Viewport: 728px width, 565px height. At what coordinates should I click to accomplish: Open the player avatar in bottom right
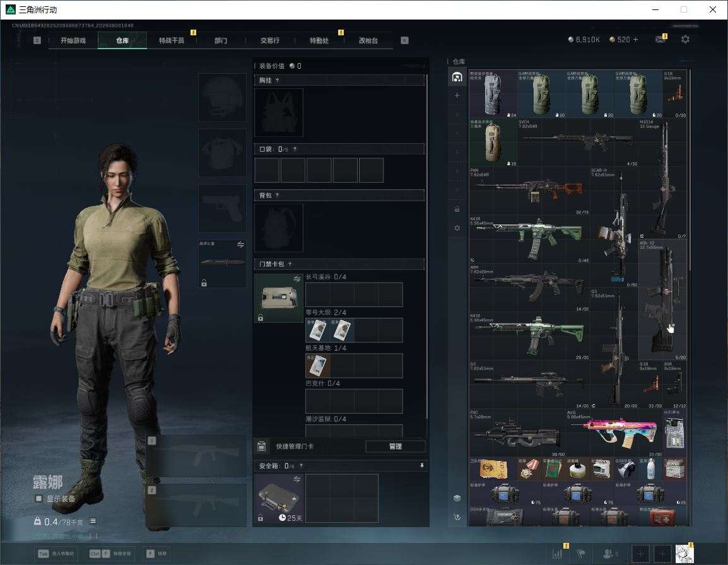(x=684, y=554)
